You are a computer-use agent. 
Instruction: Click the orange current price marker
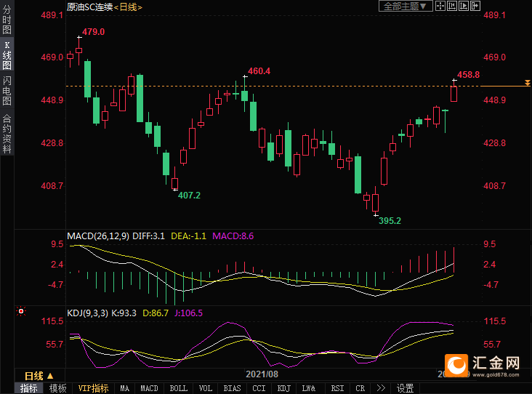[527, 83]
